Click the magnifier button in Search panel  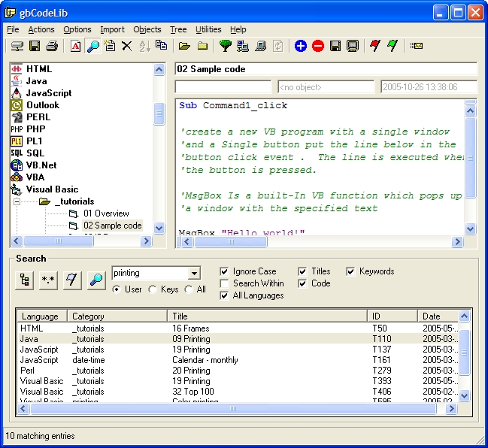click(96, 280)
